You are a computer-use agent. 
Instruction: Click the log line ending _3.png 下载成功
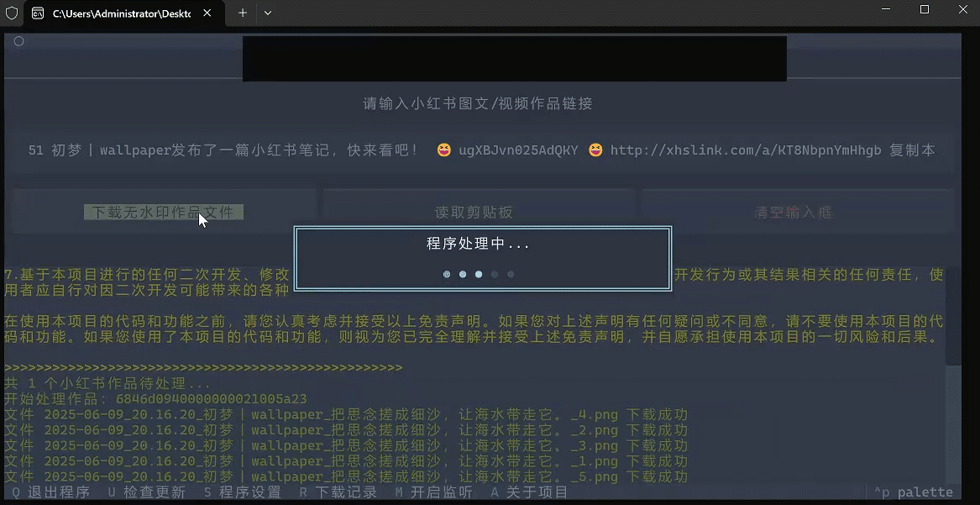click(346, 445)
